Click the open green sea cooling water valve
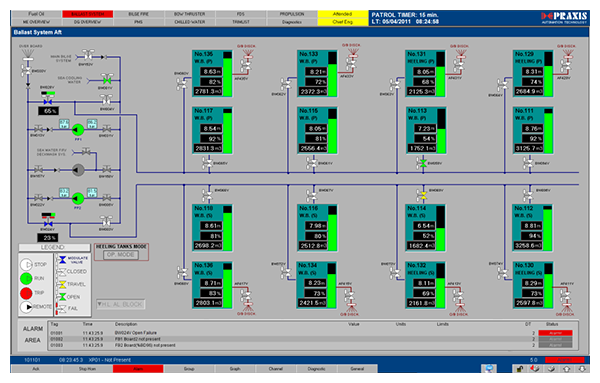600x383 pixels. pos(107,80)
